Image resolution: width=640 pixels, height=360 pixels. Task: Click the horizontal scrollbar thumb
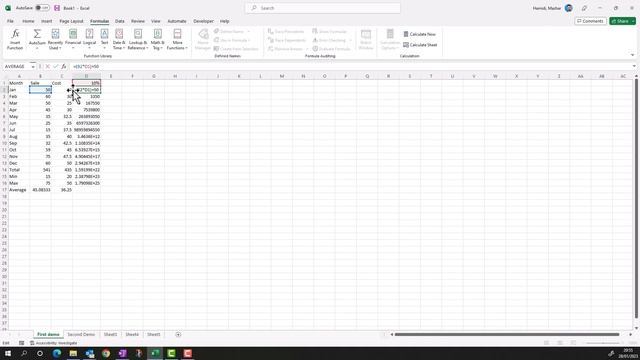pyautogui.click(x=507, y=335)
